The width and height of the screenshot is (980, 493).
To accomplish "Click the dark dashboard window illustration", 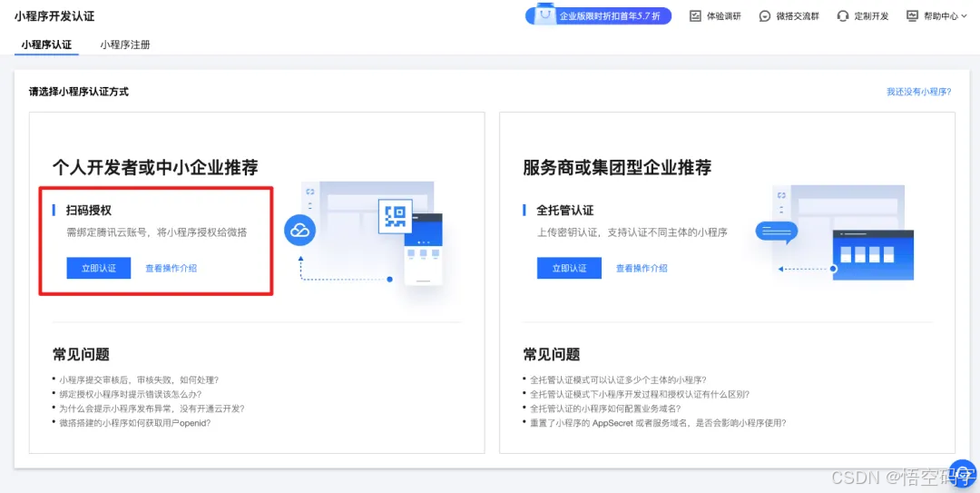I will [873, 254].
